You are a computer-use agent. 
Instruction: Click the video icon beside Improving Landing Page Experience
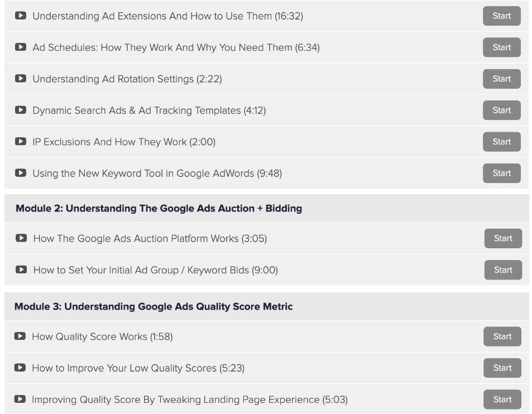20,399
